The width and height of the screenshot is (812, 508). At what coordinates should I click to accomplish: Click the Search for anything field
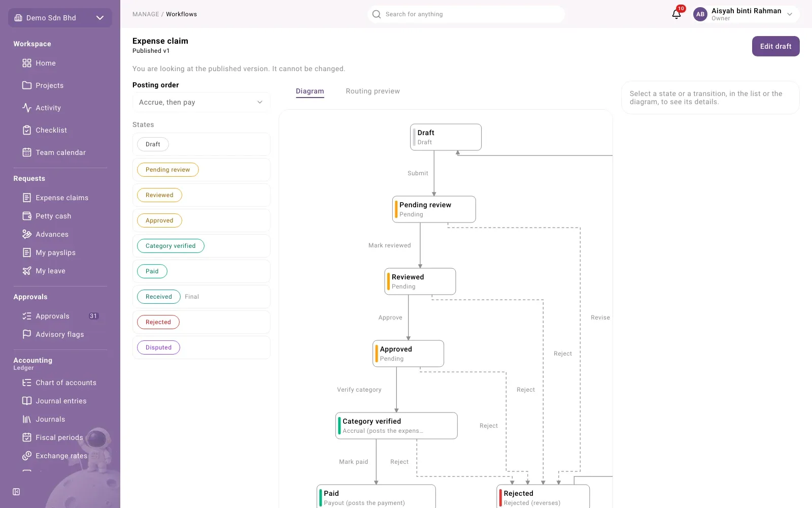[466, 14]
